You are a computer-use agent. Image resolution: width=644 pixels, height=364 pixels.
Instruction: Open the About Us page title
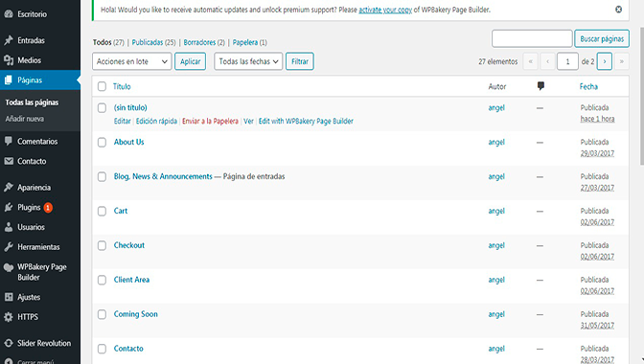(x=129, y=142)
